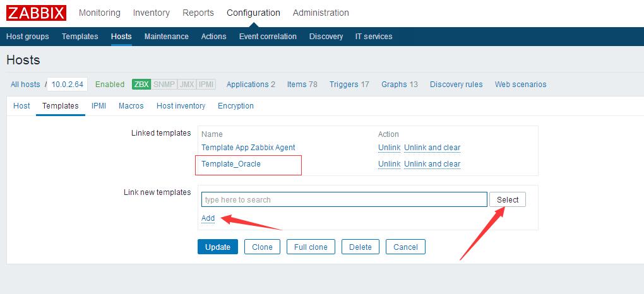Switch to the Templates tab

(61, 105)
